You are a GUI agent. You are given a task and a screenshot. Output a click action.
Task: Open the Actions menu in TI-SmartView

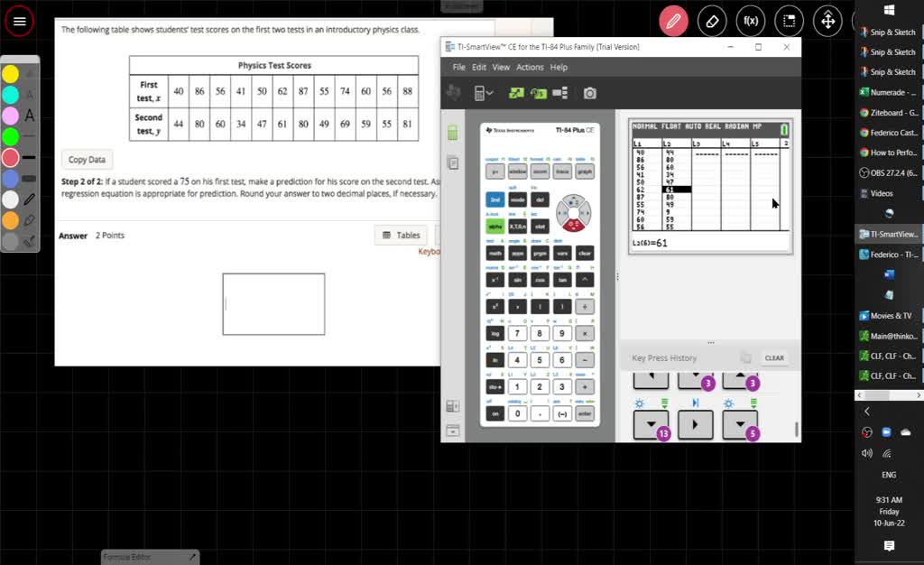click(x=530, y=68)
